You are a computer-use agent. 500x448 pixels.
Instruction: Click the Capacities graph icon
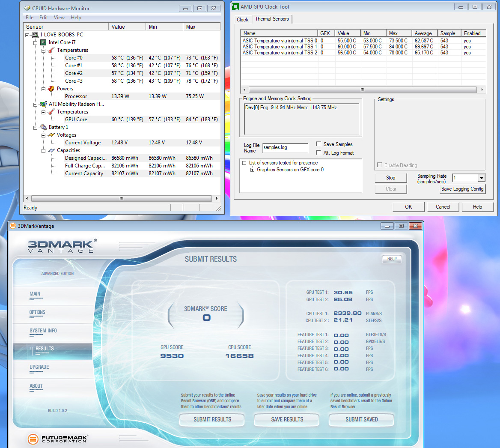point(51,150)
